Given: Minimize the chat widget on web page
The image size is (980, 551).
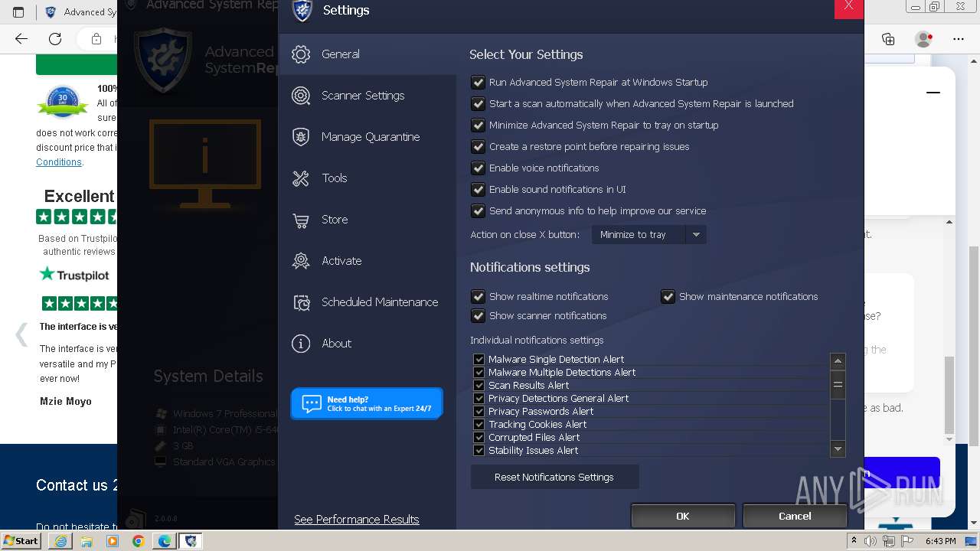Looking at the screenshot, I should click(x=933, y=93).
